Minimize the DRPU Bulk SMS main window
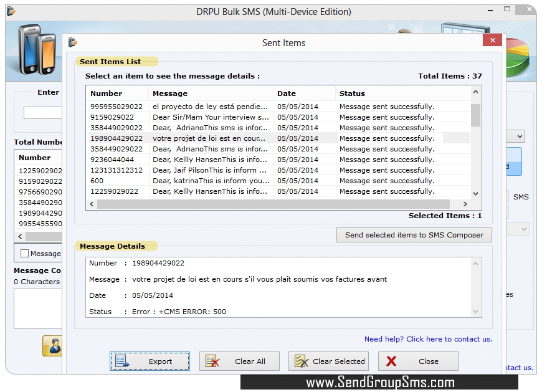The height and width of the screenshot is (392, 542). [x=490, y=11]
